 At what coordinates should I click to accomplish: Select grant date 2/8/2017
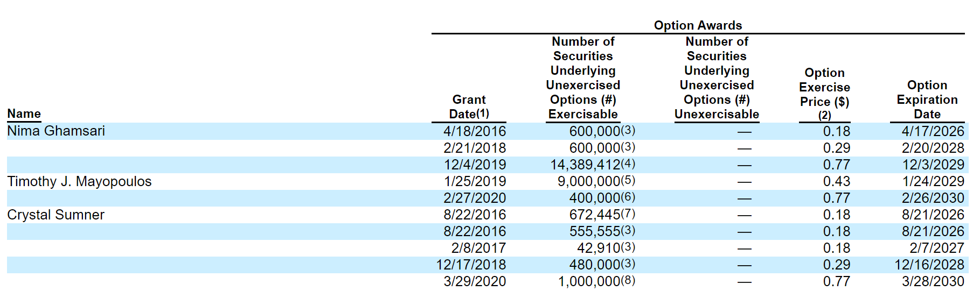pos(478,248)
